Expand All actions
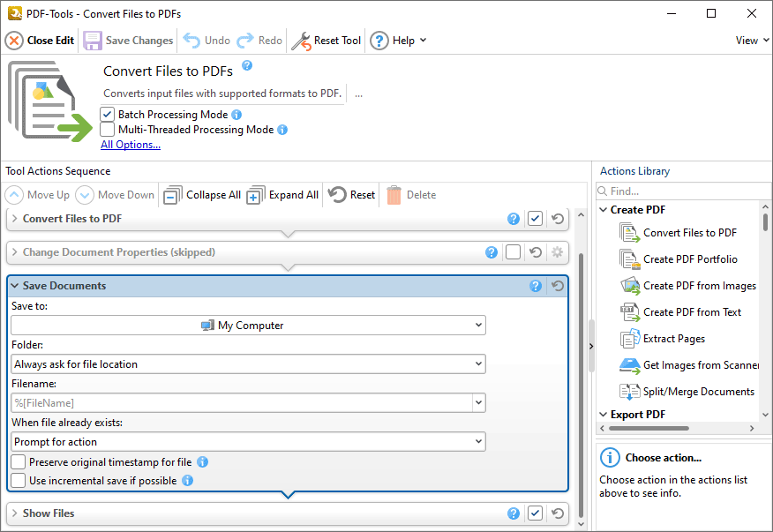Viewport: 773px width, 532px height. point(282,195)
